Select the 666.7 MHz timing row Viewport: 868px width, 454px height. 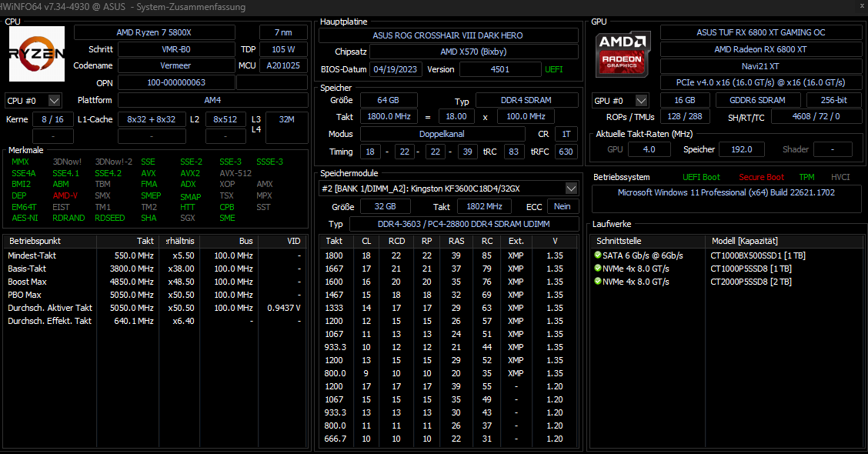tap(449, 439)
